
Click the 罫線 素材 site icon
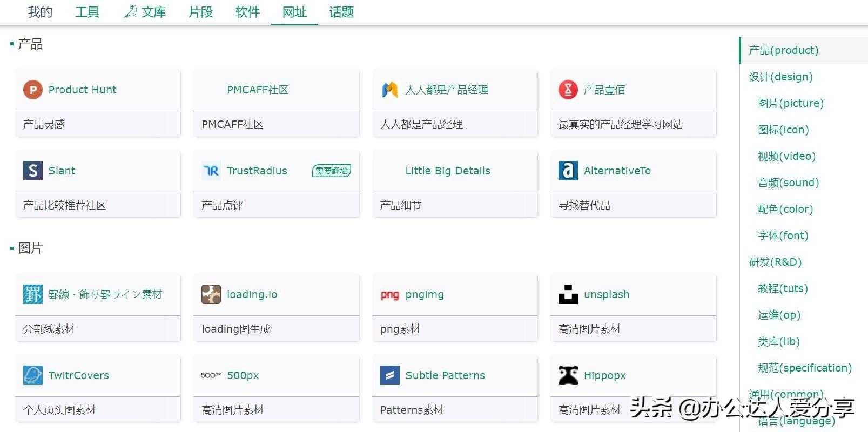pos(32,294)
